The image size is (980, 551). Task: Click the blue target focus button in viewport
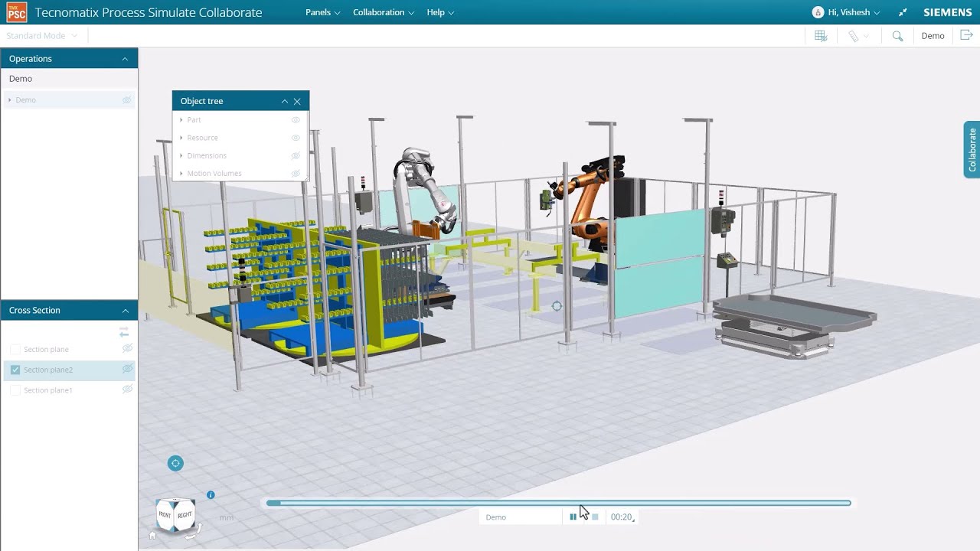pos(175,463)
